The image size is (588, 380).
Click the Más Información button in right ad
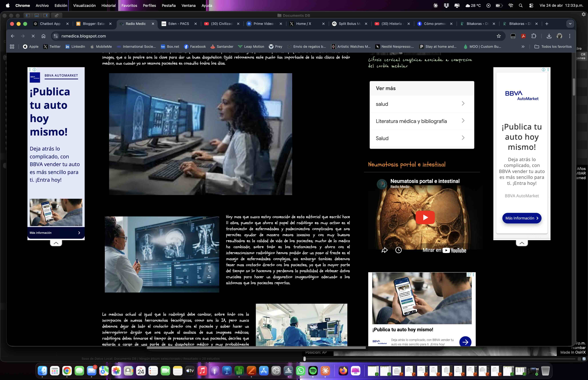point(522,218)
